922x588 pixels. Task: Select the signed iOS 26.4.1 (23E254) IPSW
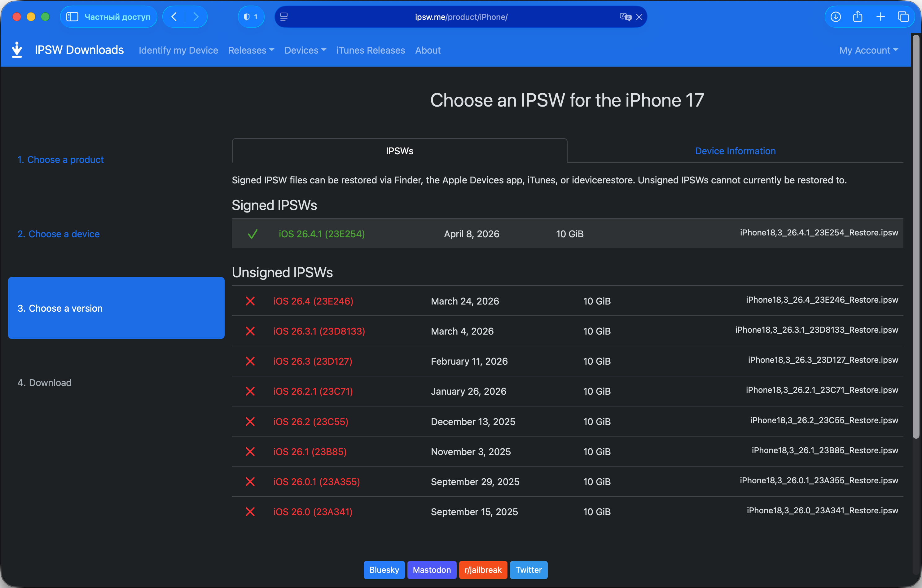click(x=322, y=234)
